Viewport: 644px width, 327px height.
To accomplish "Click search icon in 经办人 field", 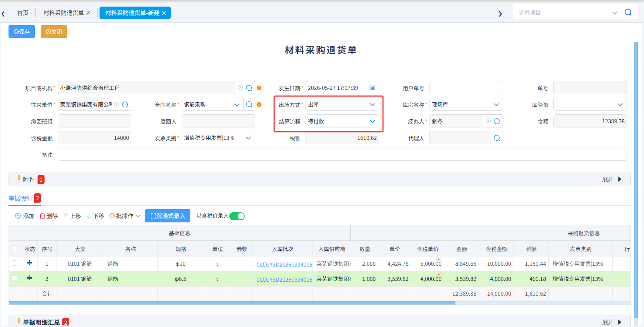I will [x=497, y=121].
